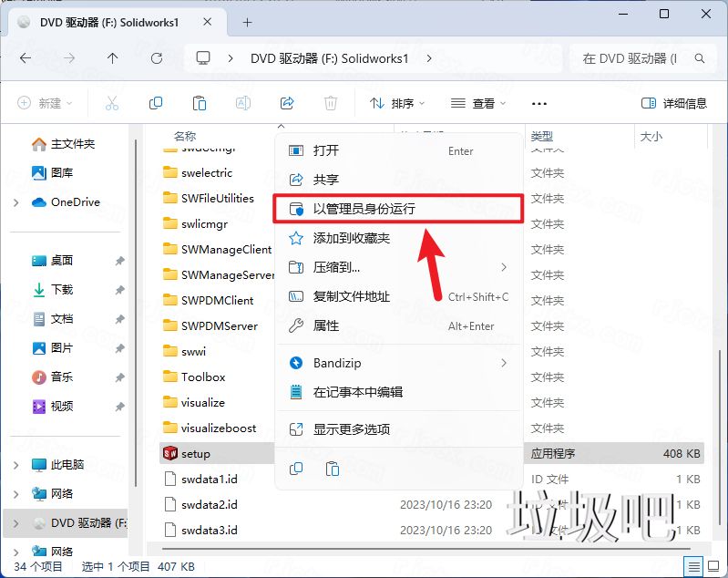Sort by 大小 column header
728x578 pixels.
click(651, 136)
